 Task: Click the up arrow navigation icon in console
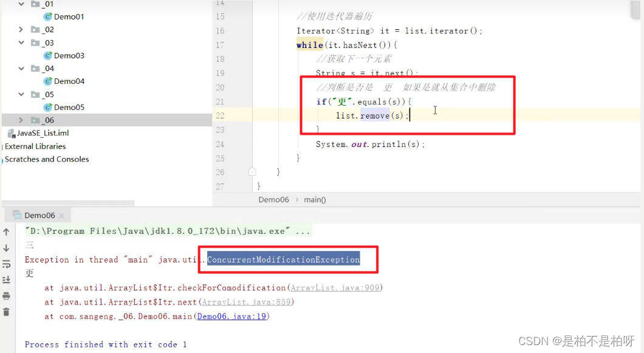pyautogui.click(x=7, y=231)
